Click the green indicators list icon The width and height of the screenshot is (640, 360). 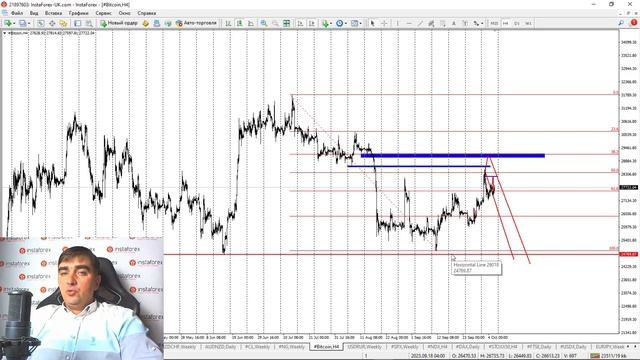tap(325, 23)
